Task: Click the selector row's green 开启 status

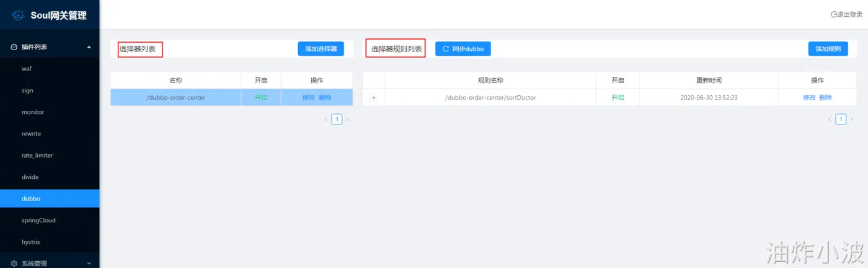Action: click(x=261, y=98)
